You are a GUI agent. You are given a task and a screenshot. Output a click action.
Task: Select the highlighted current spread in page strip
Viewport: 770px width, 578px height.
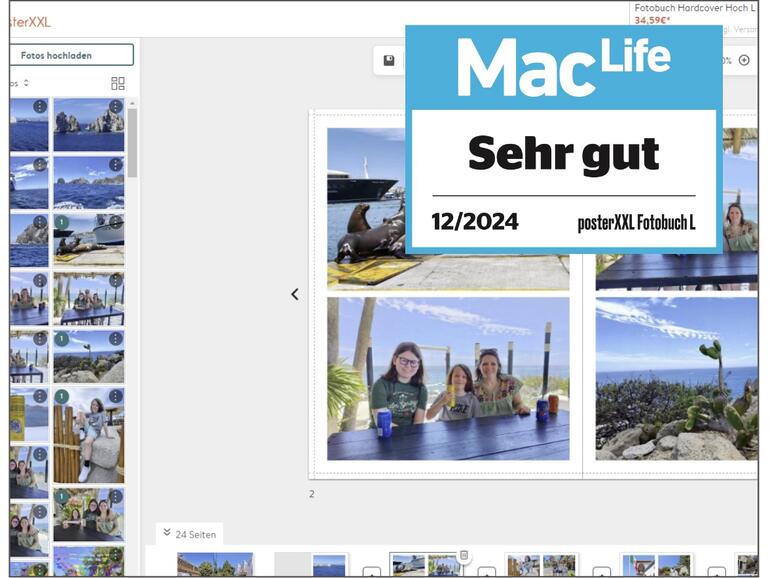[x=425, y=564]
